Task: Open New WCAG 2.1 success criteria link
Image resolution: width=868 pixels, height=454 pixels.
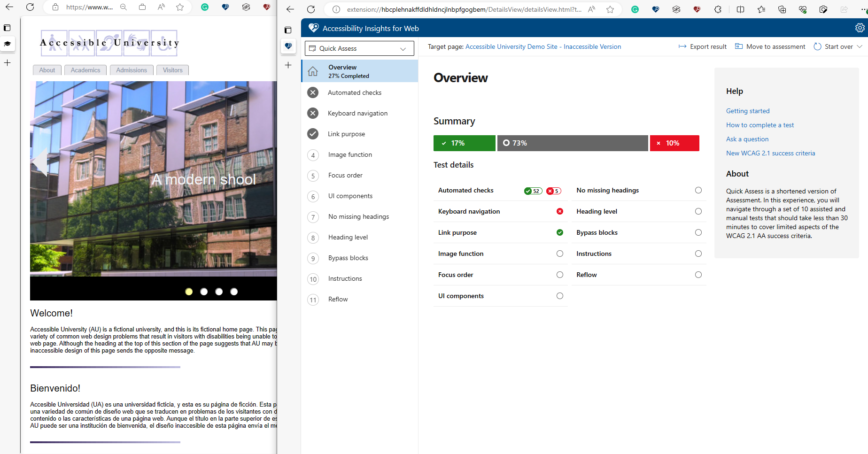Action: pyautogui.click(x=770, y=153)
